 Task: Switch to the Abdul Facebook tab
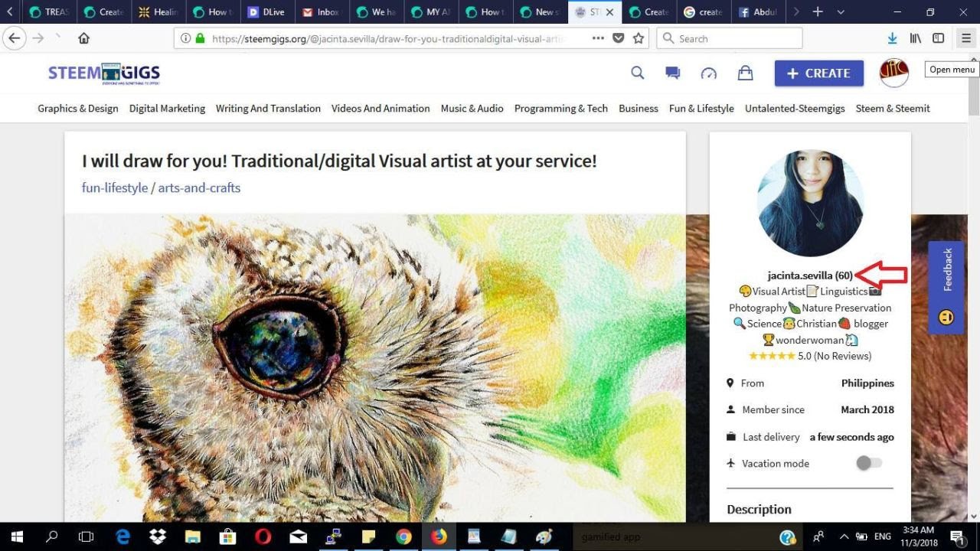tap(758, 11)
